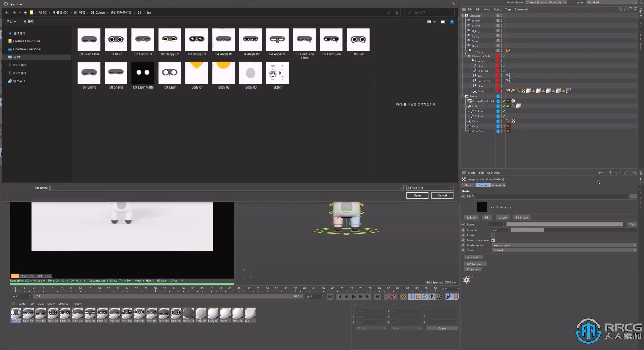Toggle the Power animation keyframe circle
Image resolution: width=644 pixels, height=350 pixels.
point(463,224)
